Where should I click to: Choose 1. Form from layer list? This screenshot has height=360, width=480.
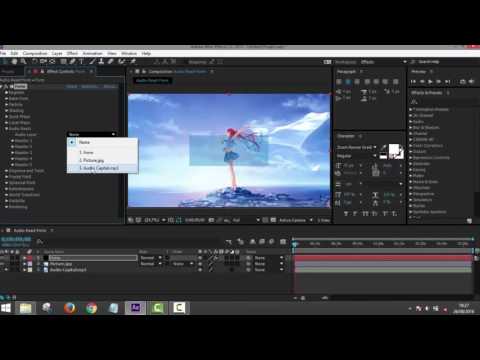102,152
